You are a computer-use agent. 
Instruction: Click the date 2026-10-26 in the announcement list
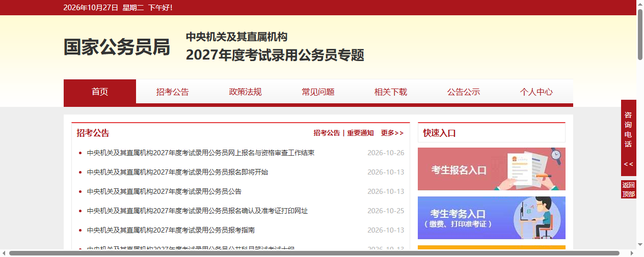pyautogui.click(x=386, y=153)
